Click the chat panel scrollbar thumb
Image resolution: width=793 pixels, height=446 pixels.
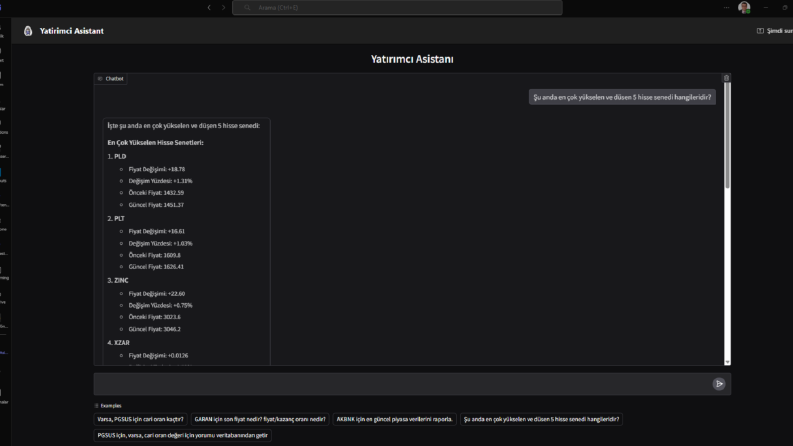727,135
